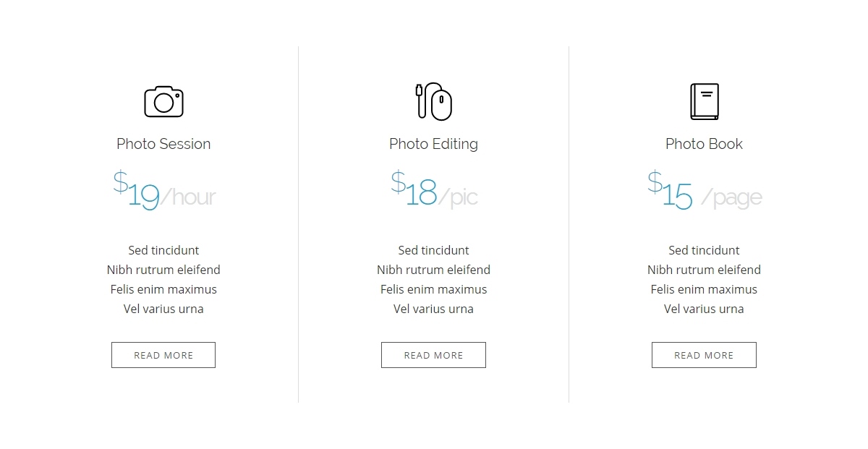Click 'Sed tincidunt' in Photo Editing column
The width and height of the screenshot is (868, 449).
(433, 250)
